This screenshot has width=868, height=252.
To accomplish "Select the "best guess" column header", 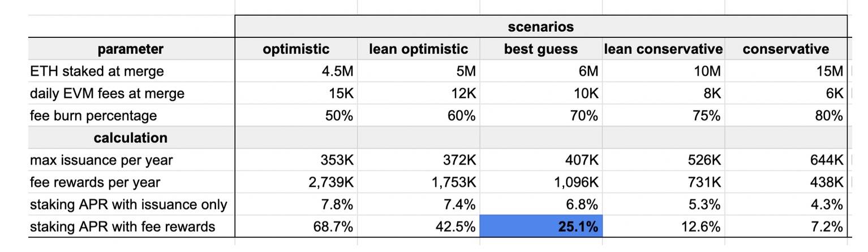I will 541,49.
